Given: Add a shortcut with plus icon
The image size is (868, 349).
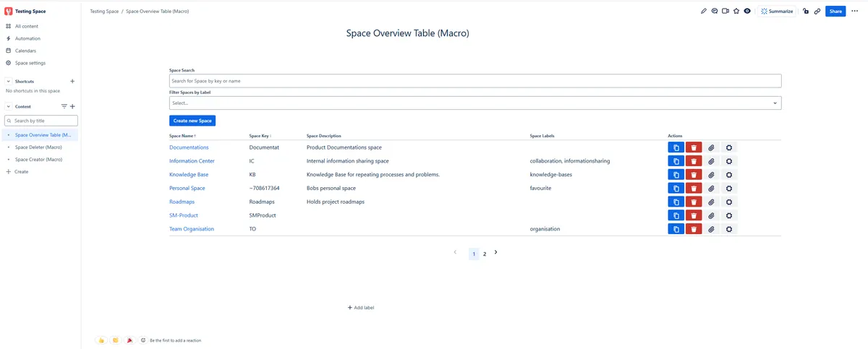Looking at the screenshot, I should click(72, 82).
